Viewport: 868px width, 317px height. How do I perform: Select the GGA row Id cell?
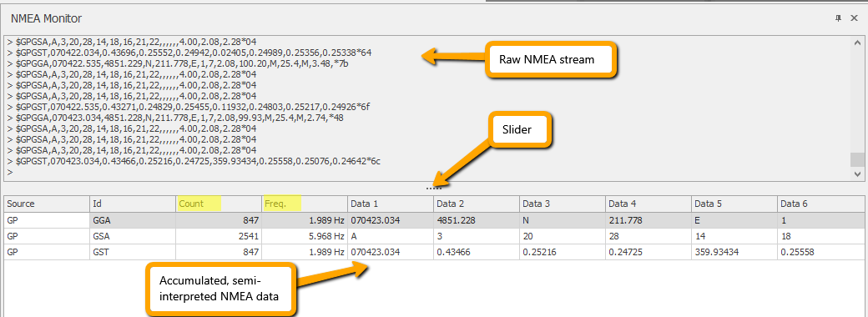[x=133, y=220]
